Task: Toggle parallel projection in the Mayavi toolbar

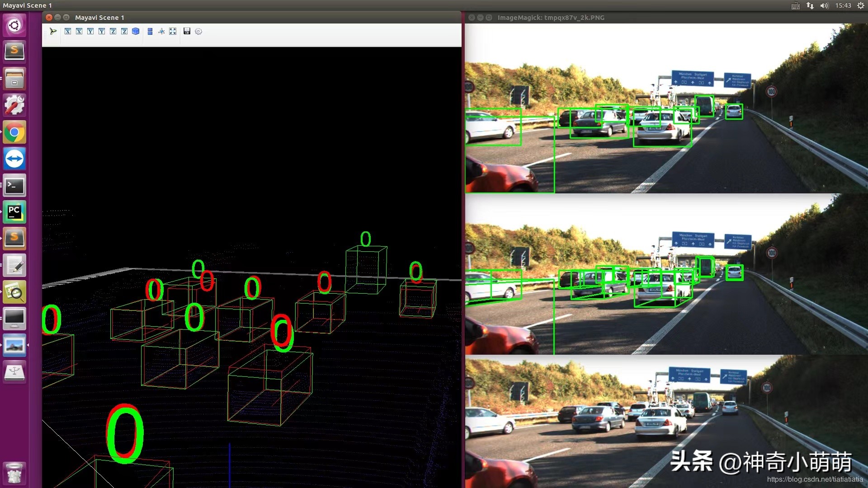Action: (150, 32)
